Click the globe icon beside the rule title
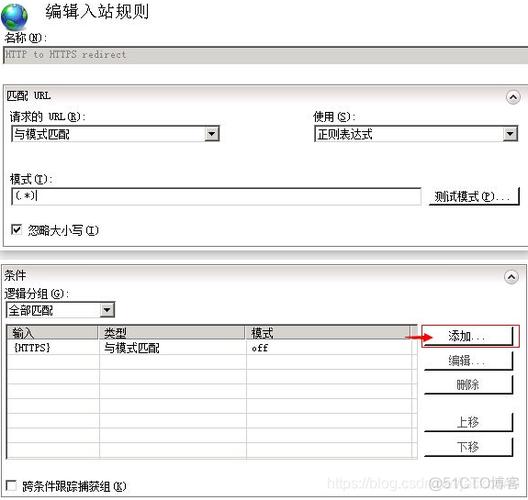The height and width of the screenshot is (500, 528). (x=14, y=17)
